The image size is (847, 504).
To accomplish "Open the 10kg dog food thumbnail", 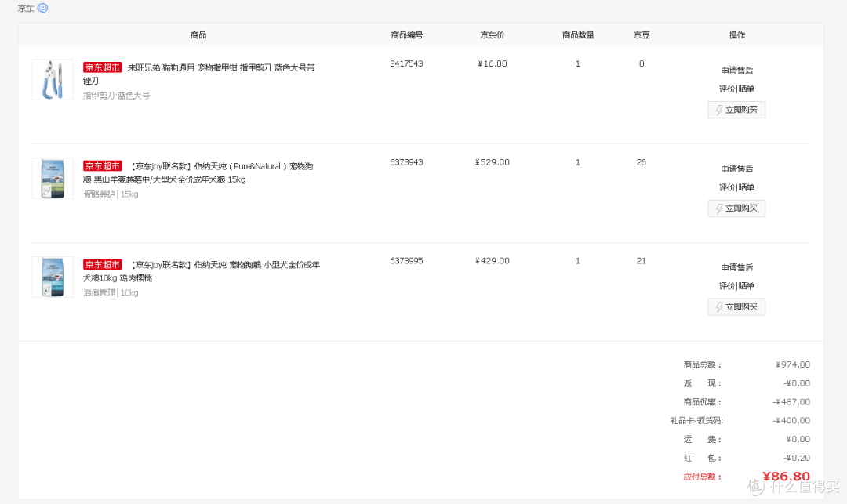I will [53, 277].
